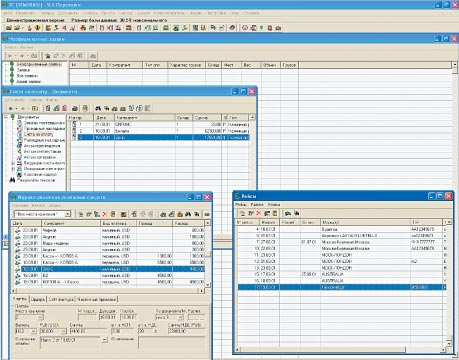459x360 pixels.
Task: Click the horizontal scrollbar thumb in Рейсы window
Action: (x=323, y=349)
